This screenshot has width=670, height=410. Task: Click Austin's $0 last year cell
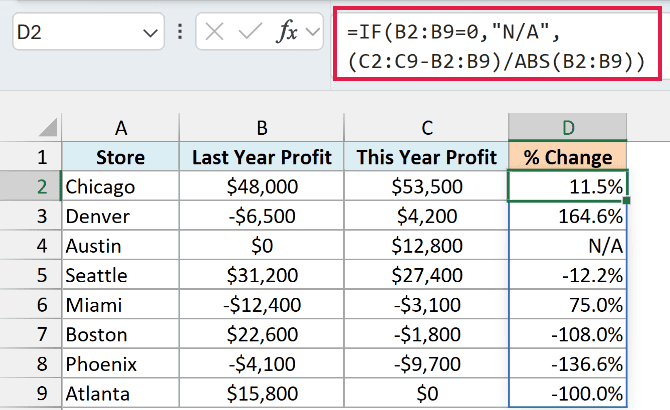pyautogui.click(x=262, y=245)
